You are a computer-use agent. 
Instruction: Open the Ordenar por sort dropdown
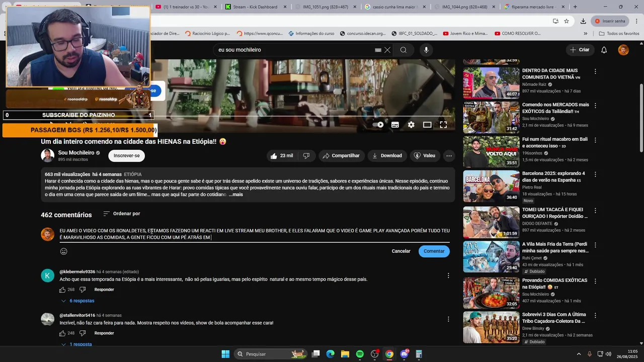[122, 214]
